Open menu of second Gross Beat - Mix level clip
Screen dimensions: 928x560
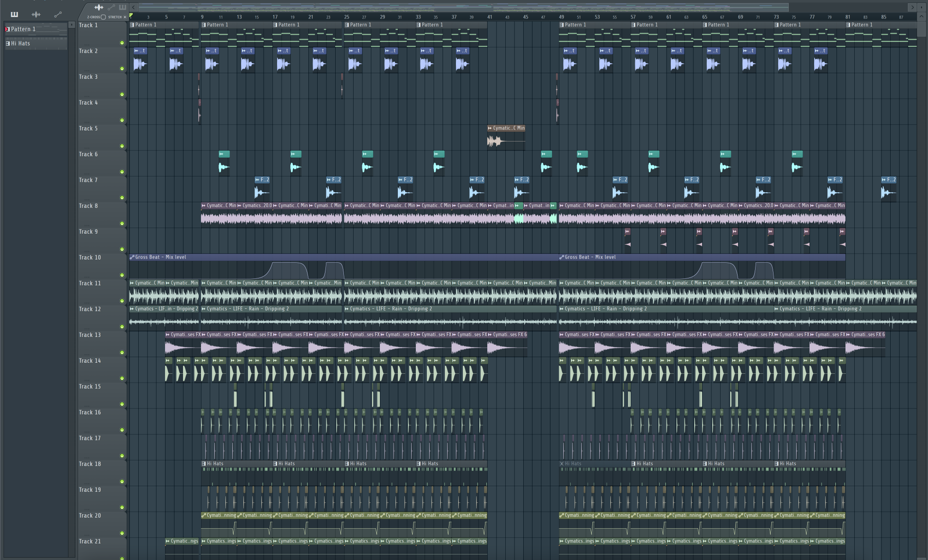pos(562,257)
